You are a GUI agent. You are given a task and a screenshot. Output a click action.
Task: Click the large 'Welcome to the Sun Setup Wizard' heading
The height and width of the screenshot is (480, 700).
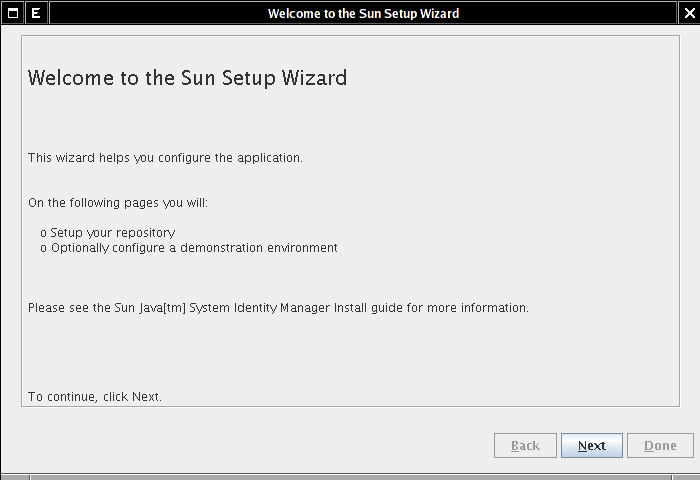[x=188, y=78]
